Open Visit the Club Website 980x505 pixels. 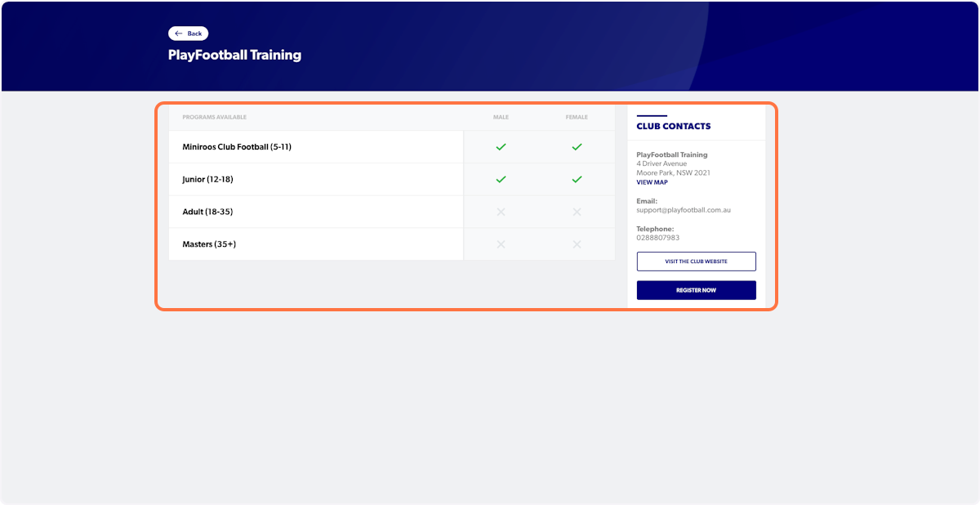coord(696,261)
